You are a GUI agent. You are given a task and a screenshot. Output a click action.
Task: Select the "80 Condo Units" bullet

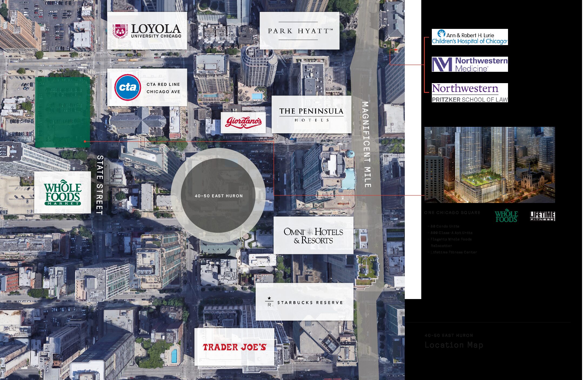pyautogui.click(x=443, y=226)
